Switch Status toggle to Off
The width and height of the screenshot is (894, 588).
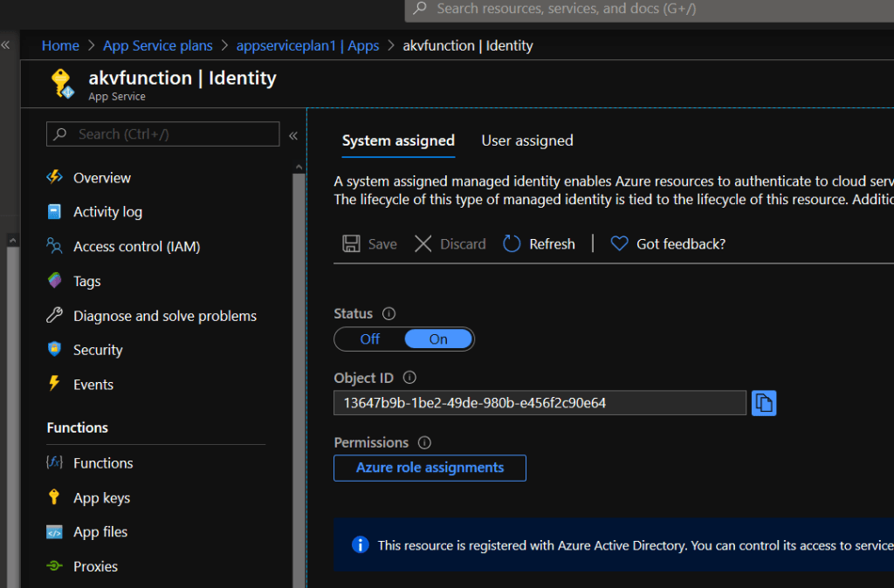[x=370, y=339]
